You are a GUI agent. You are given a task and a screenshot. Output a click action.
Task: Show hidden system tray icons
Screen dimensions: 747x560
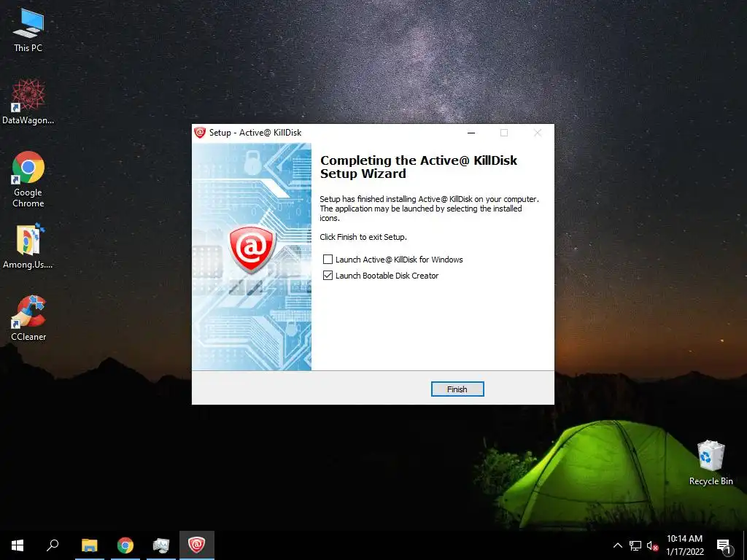pyautogui.click(x=617, y=545)
